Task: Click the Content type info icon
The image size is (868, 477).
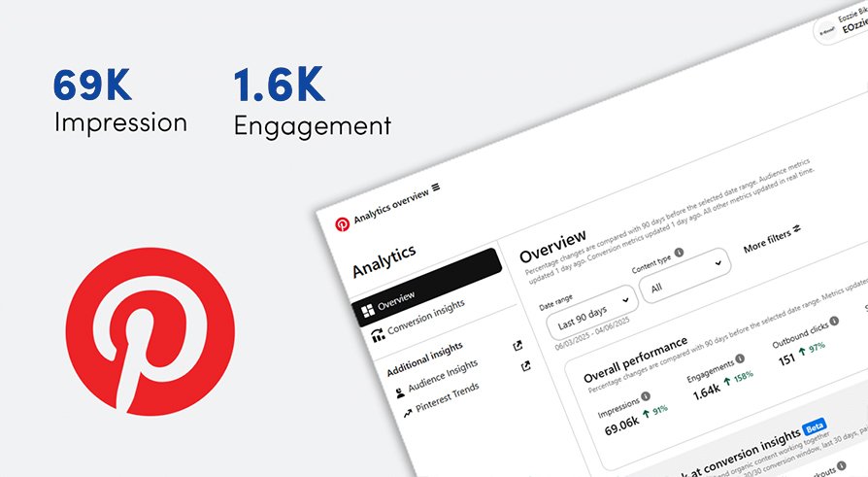Action: tap(679, 252)
